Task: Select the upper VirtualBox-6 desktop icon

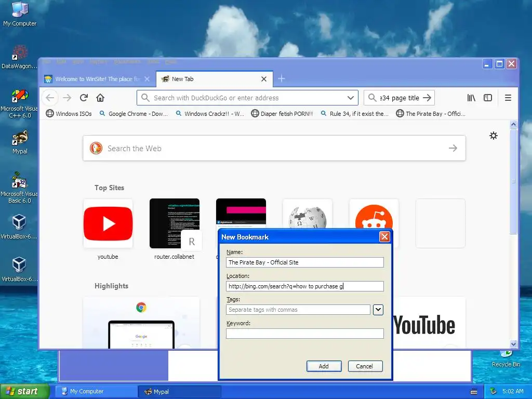Action: 19,227
